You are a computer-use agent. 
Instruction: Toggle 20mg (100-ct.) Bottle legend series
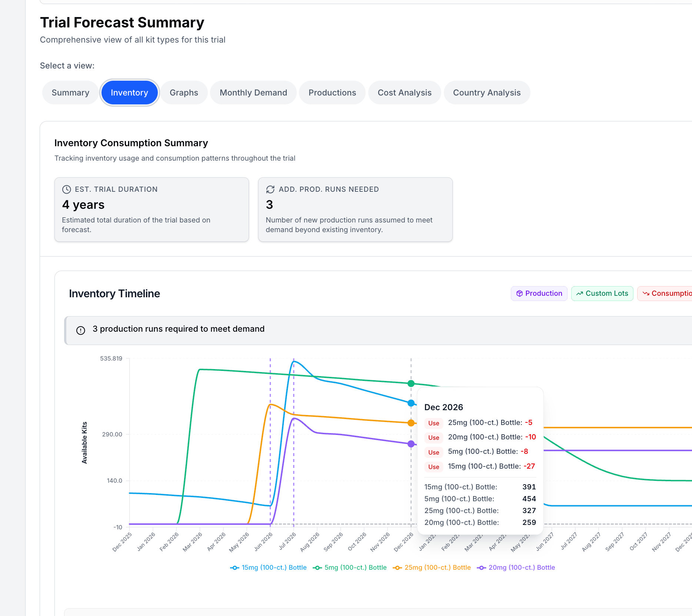[x=516, y=568]
